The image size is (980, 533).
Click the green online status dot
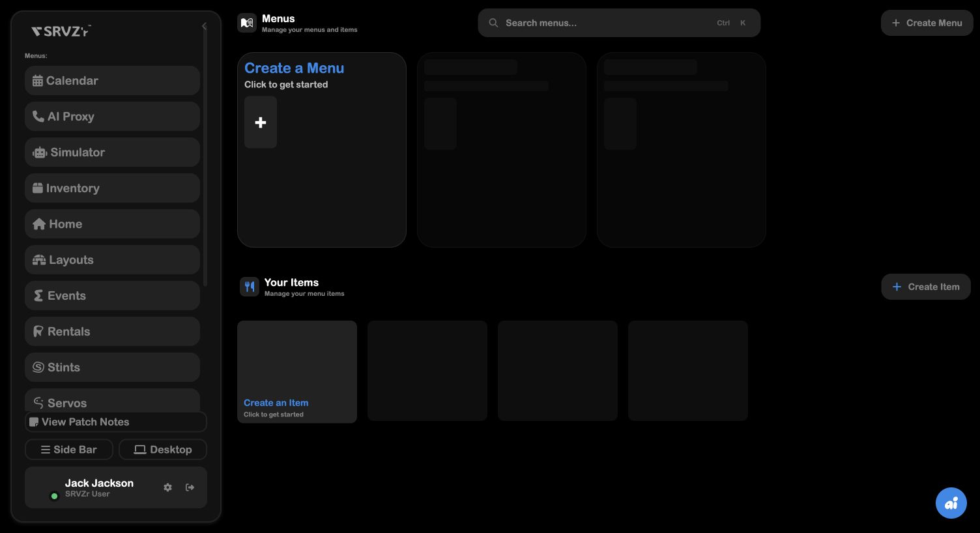[54, 496]
